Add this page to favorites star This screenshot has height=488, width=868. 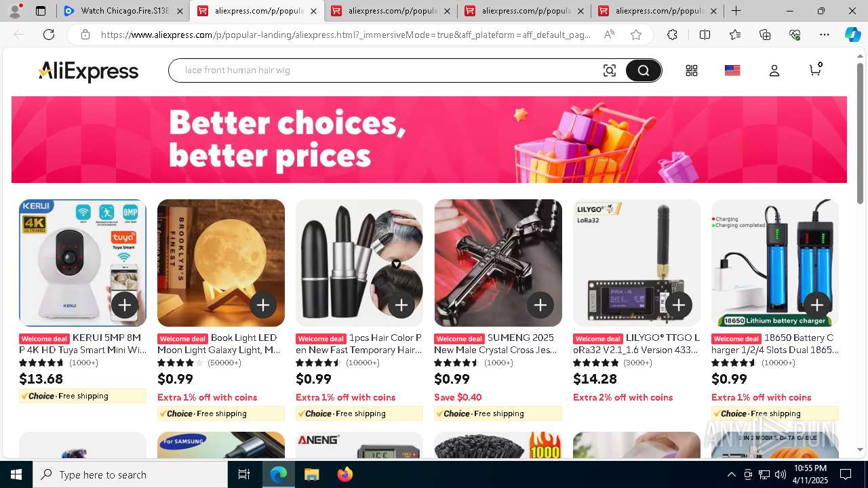pyautogui.click(x=635, y=35)
